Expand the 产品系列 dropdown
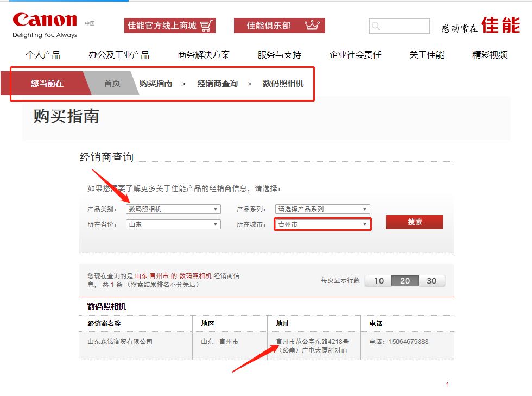Viewport: 532px width, 396px height. point(322,209)
